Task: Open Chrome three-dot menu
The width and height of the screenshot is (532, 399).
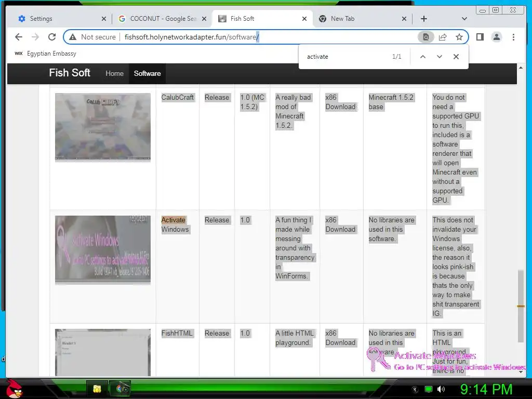Action: click(x=513, y=37)
